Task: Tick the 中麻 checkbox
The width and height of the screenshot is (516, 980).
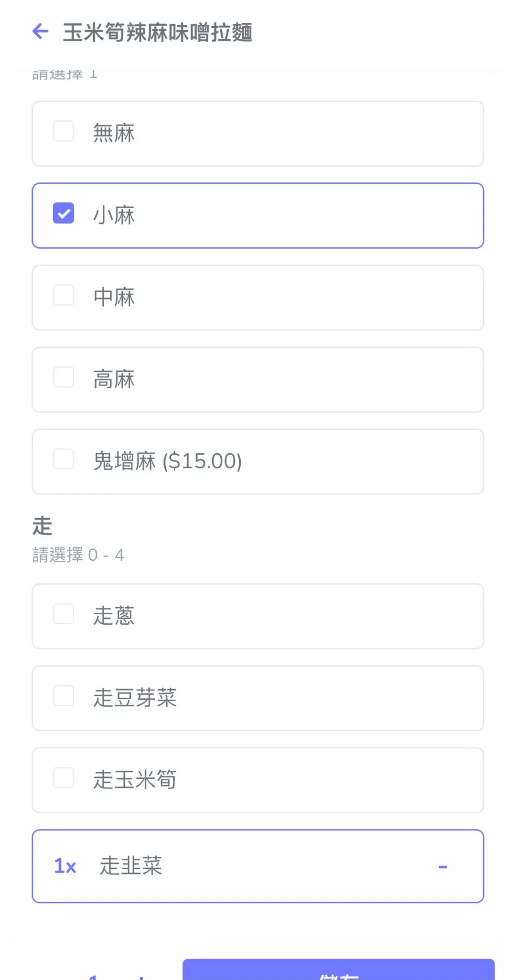Action: coord(64,295)
